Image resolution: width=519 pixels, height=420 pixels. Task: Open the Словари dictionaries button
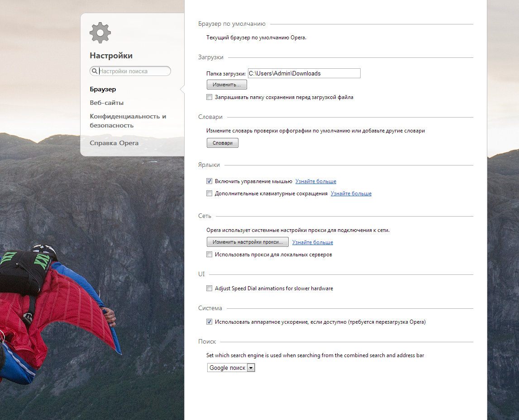(223, 143)
